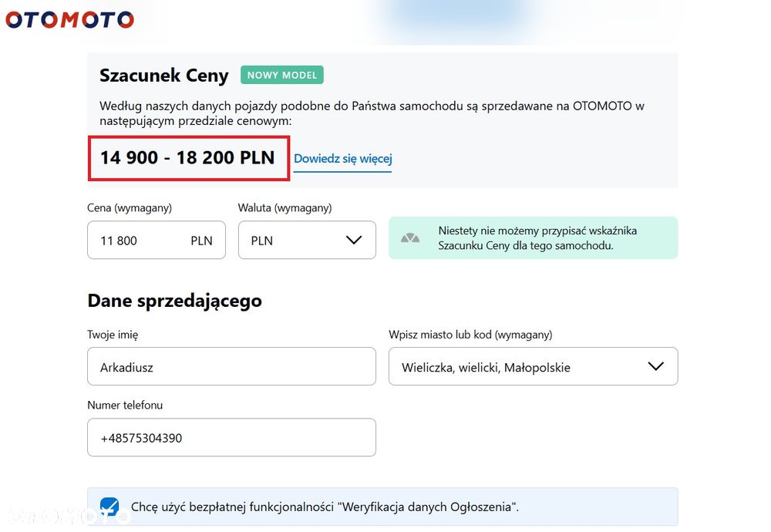Click the 'Waluta (wymagany)' label
The image size is (771, 532).
coord(284,207)
